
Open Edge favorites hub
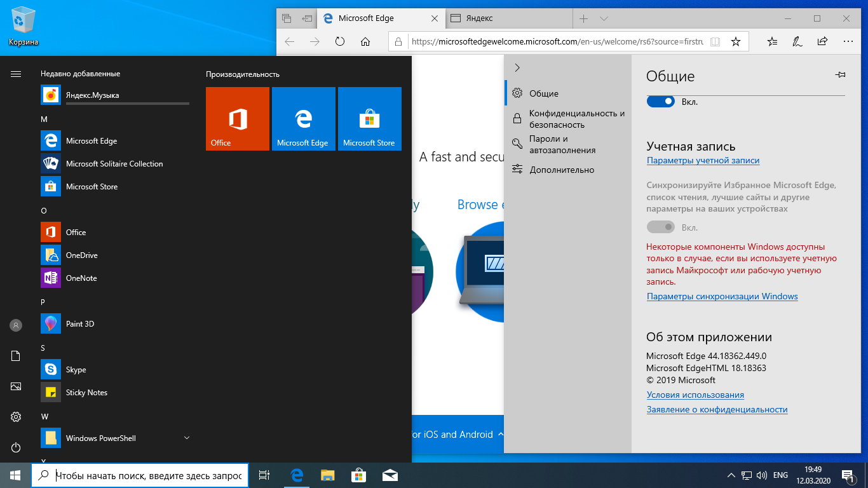point(772,42)
